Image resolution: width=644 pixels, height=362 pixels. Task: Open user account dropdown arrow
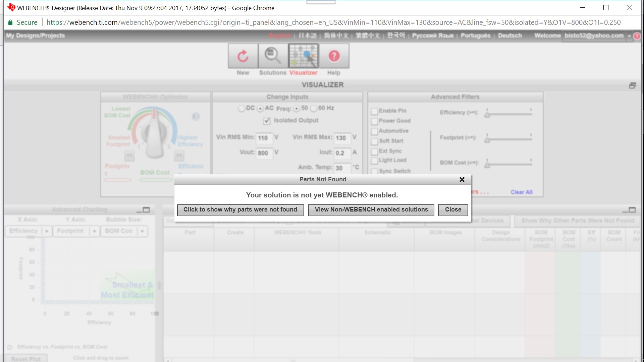629,36
